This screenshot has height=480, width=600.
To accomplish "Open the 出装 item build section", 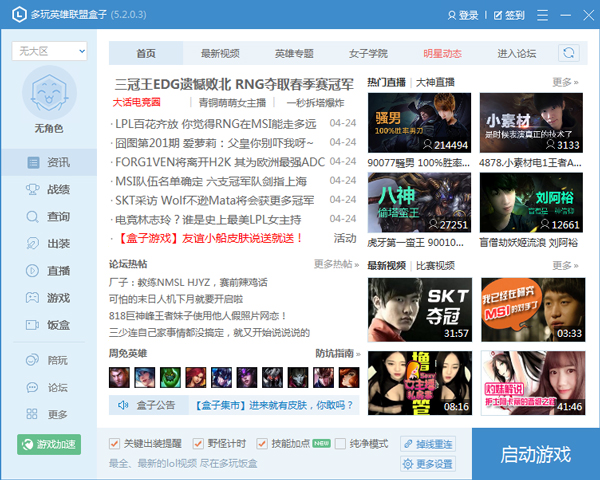I will coord(49,244).
